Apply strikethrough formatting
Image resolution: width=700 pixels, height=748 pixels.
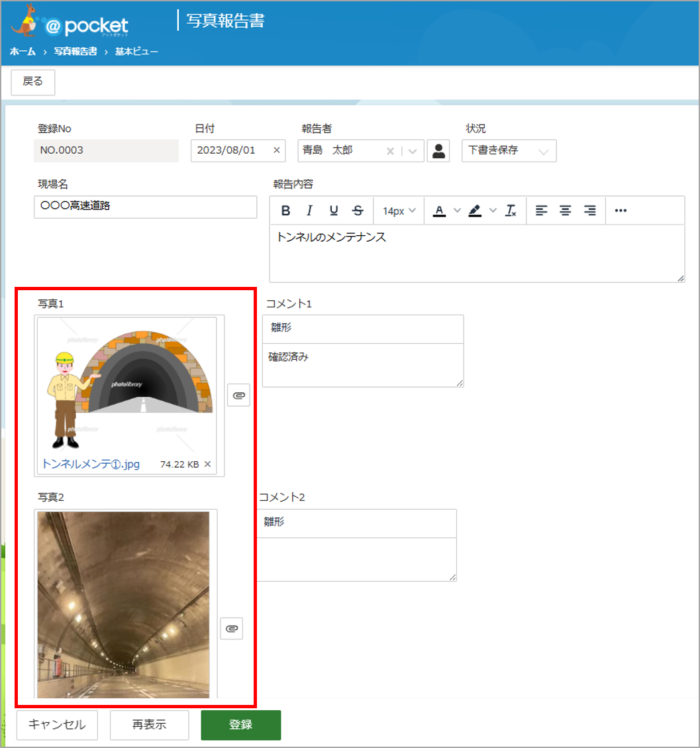pos(358,211)
